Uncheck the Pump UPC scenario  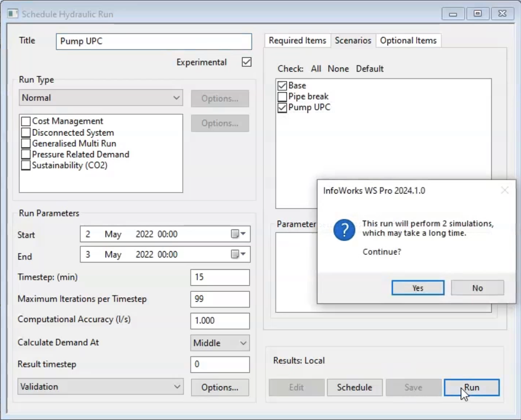tap(282, 107)
